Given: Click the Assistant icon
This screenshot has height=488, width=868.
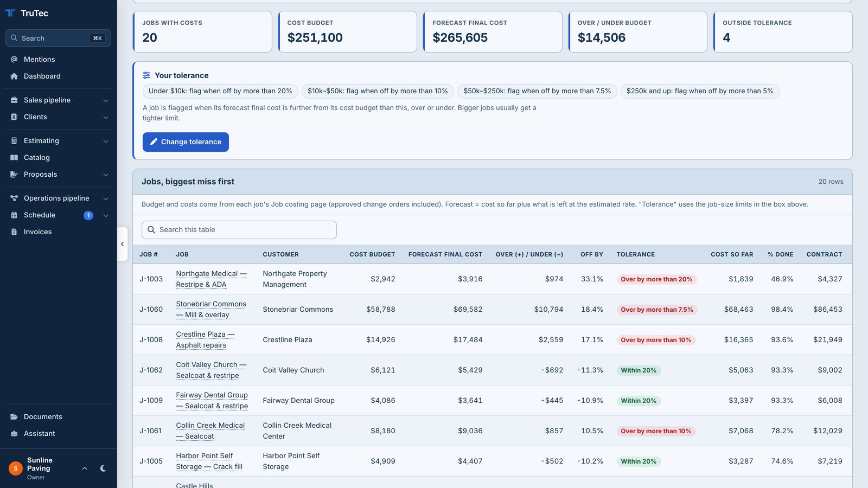Looking at the screenshot, I should coord(14,433).
